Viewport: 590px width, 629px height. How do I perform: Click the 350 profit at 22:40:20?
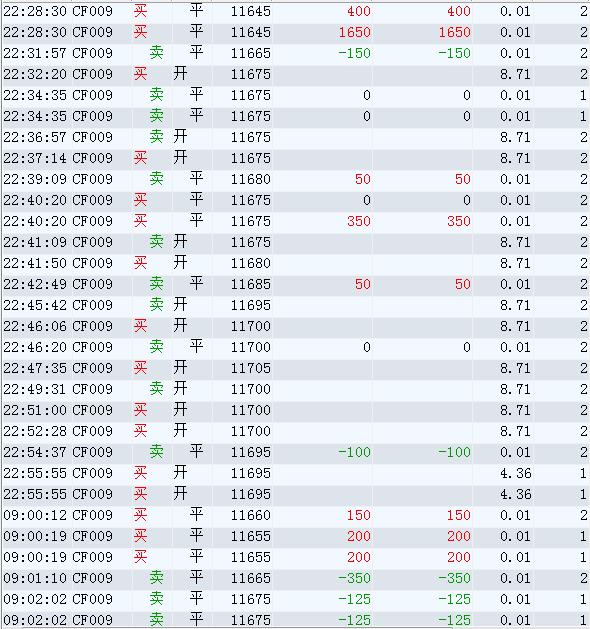359,221
